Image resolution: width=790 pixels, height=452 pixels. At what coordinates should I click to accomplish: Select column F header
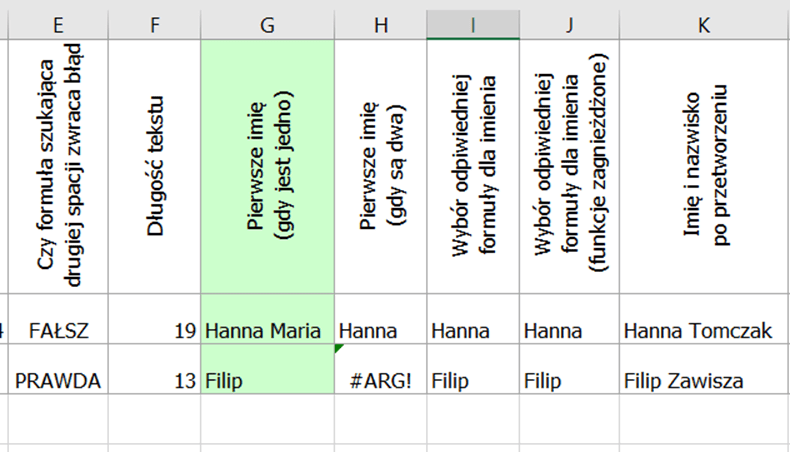154,26
